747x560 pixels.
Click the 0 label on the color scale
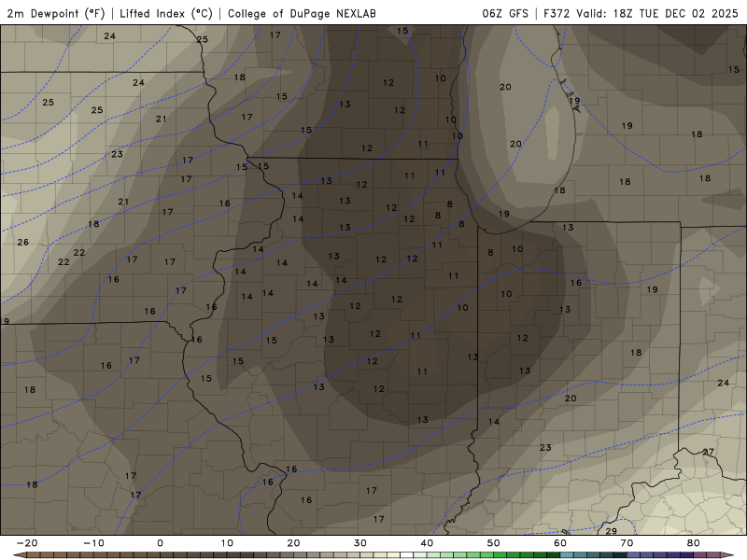tap(160, 543)
